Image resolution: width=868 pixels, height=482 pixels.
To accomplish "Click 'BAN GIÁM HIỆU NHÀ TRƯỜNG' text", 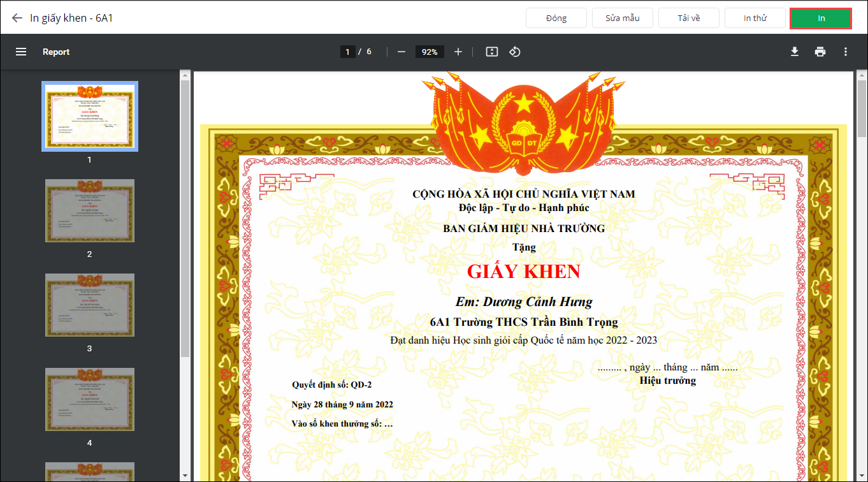I will click(x=524, y=228).
